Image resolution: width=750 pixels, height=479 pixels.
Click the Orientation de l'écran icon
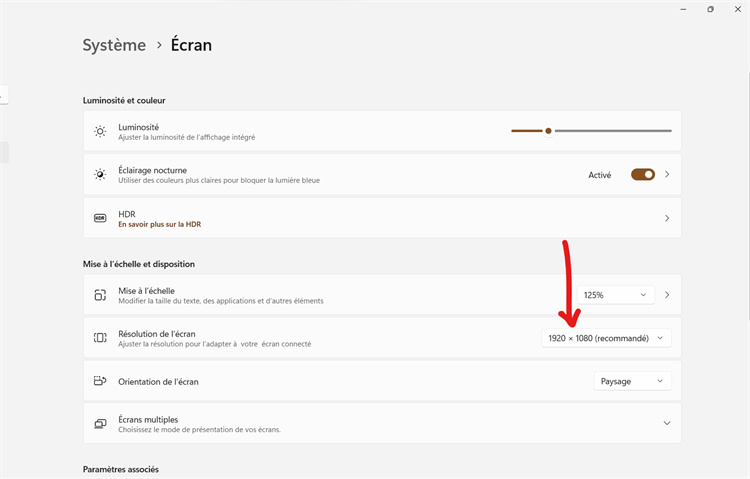100,381
